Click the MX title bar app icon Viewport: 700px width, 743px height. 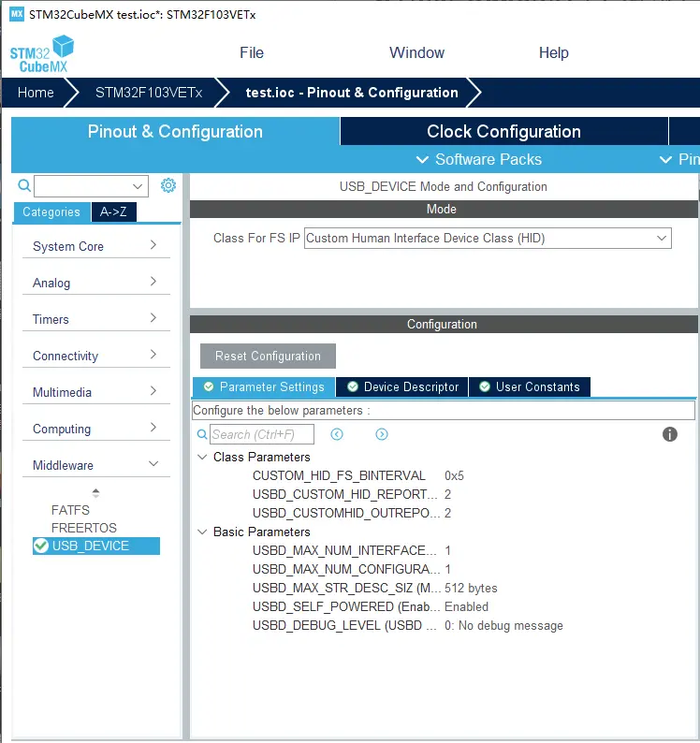17,14
